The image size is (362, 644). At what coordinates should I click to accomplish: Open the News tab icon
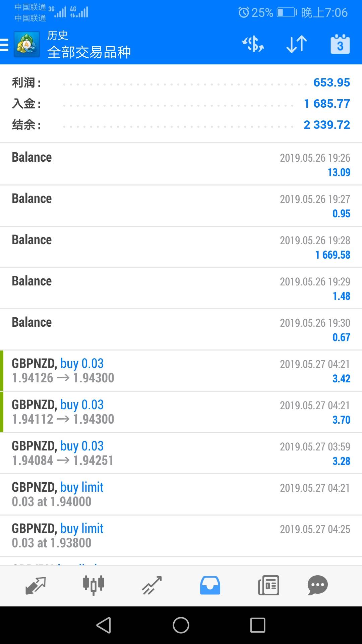click(x=268, y=586)
